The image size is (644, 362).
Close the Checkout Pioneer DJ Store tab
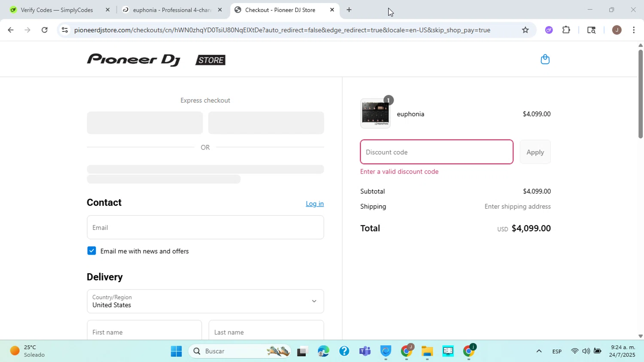332,10
